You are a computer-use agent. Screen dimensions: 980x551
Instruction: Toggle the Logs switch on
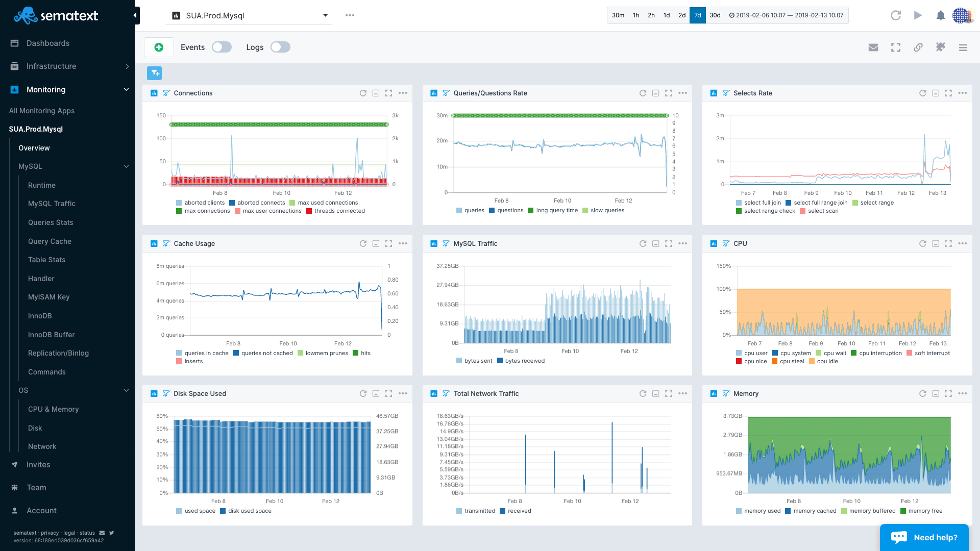tap(280, 47)
